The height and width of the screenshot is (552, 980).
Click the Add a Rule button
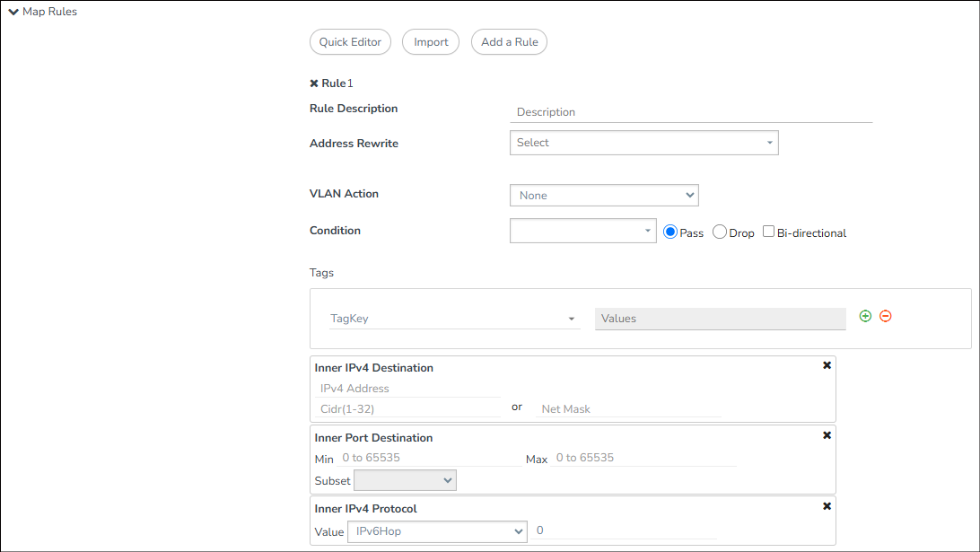pyautogui.click(x=509, y=42)
